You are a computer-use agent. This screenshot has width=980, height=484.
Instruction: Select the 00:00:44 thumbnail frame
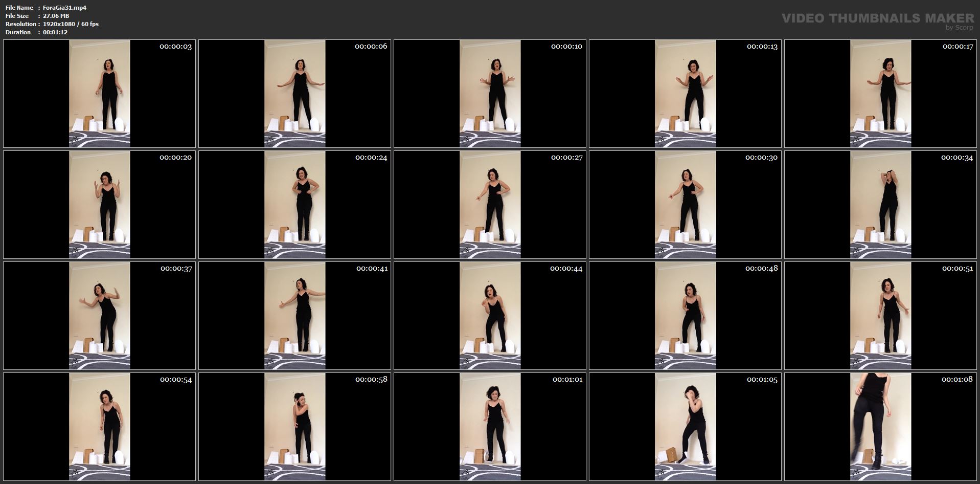(490, 316)
